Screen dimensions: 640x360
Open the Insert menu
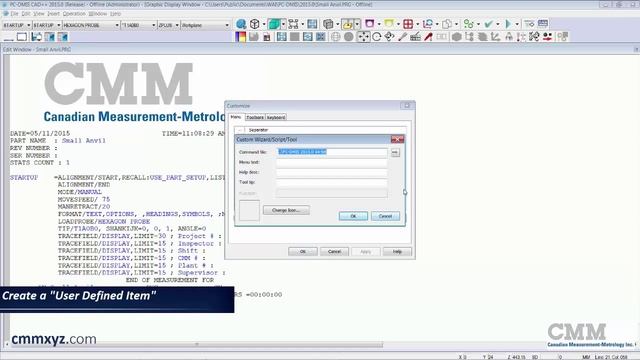[53, 13]
